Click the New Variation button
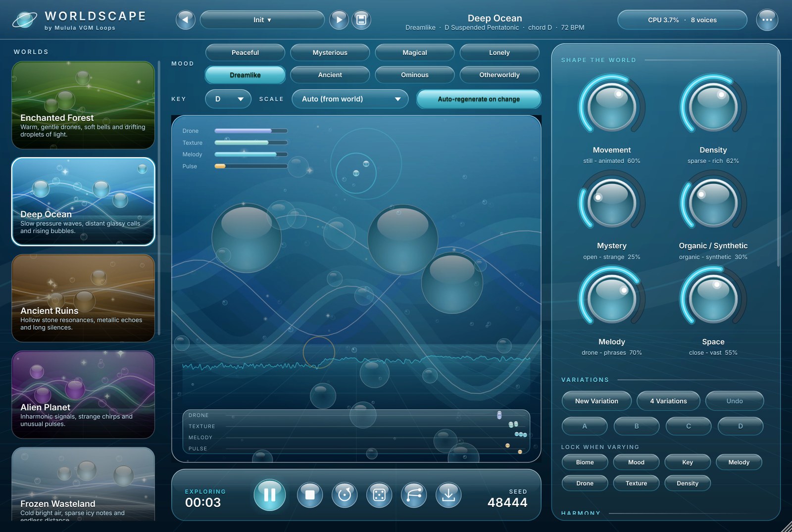Image resolution: width=792 pixels, height=532 pixels. click(596, 401)
